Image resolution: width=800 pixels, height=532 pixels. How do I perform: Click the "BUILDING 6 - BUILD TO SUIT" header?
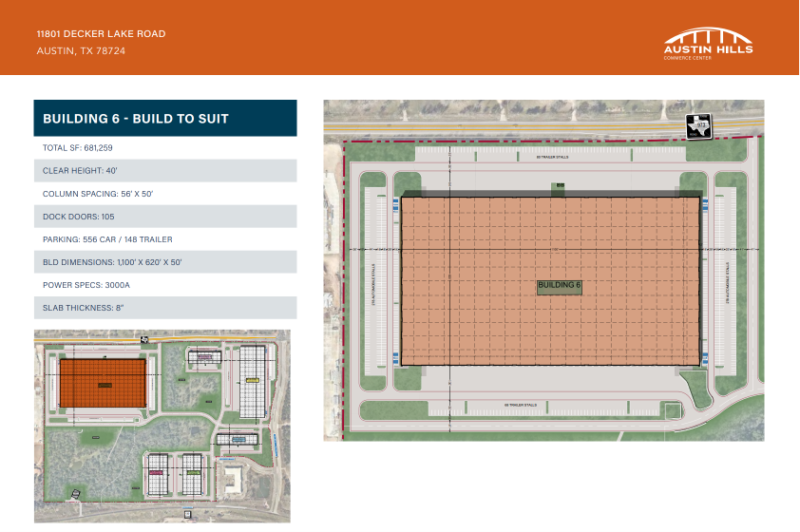165,118
